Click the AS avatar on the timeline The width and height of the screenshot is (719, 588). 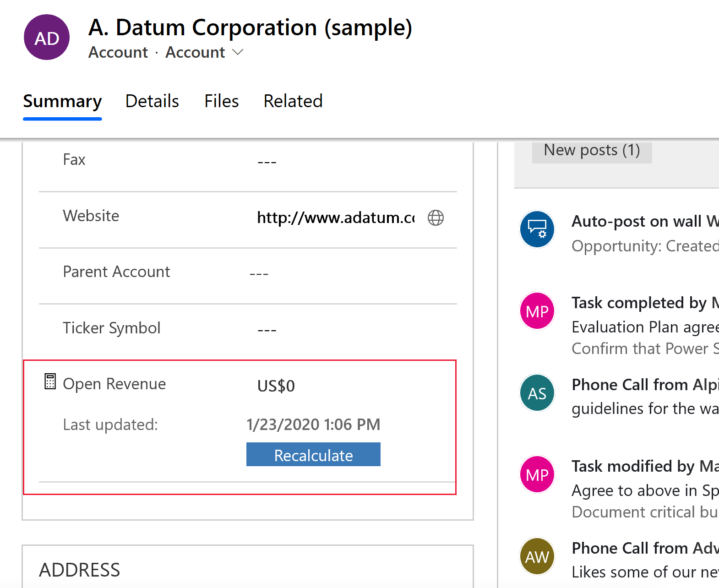pos(537,393)
